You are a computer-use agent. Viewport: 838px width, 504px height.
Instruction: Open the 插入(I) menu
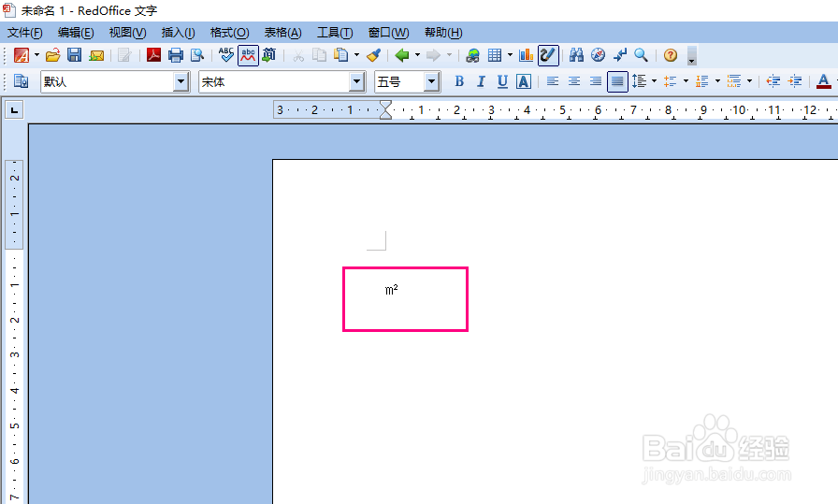(x=178, y=33)
